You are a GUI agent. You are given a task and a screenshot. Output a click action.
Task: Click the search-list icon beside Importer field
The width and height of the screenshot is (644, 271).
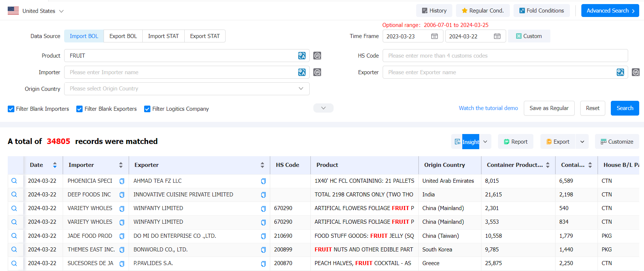tap(317, 72)
